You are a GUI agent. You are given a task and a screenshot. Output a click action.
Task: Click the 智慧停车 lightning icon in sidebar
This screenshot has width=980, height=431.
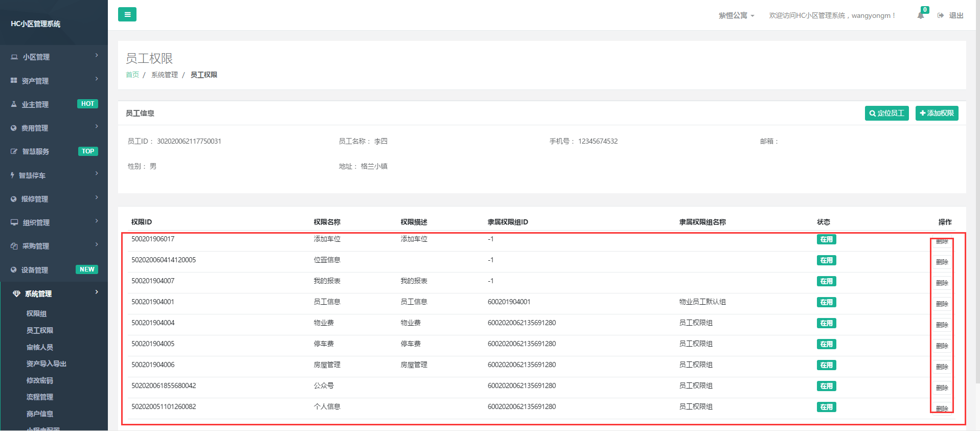tap(12, 175)
